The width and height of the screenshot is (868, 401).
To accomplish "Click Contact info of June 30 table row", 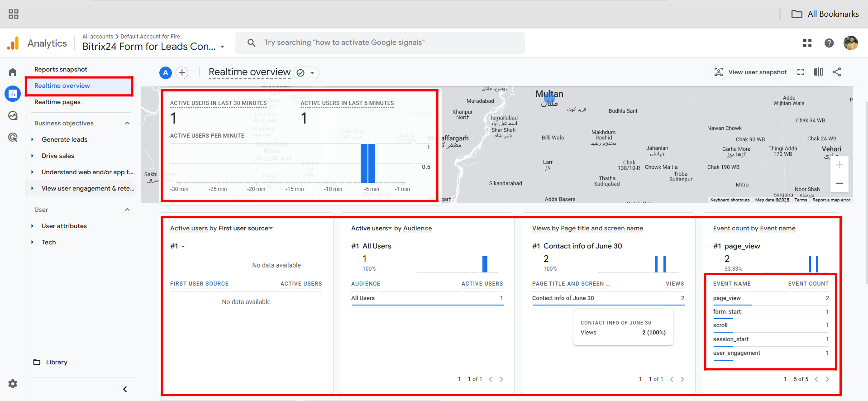I will pyautogui.click(x=608, y=298).
